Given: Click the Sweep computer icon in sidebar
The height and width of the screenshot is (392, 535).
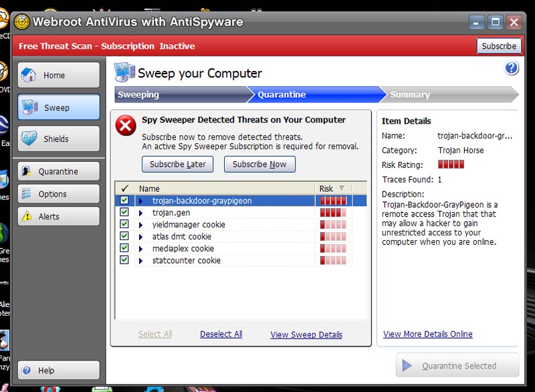Looking at the screenshot, I should point(30,107).
